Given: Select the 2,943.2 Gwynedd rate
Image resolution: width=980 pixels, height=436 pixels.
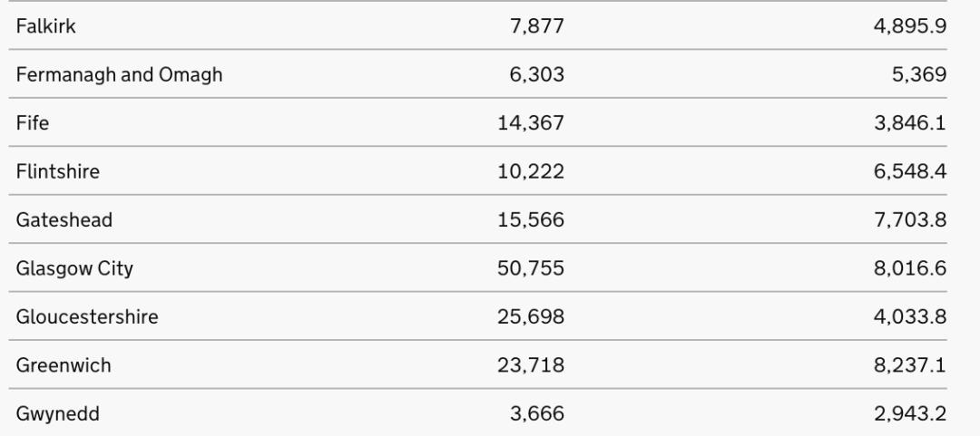Looking at the screenshot, I should (x=909, y=414).
